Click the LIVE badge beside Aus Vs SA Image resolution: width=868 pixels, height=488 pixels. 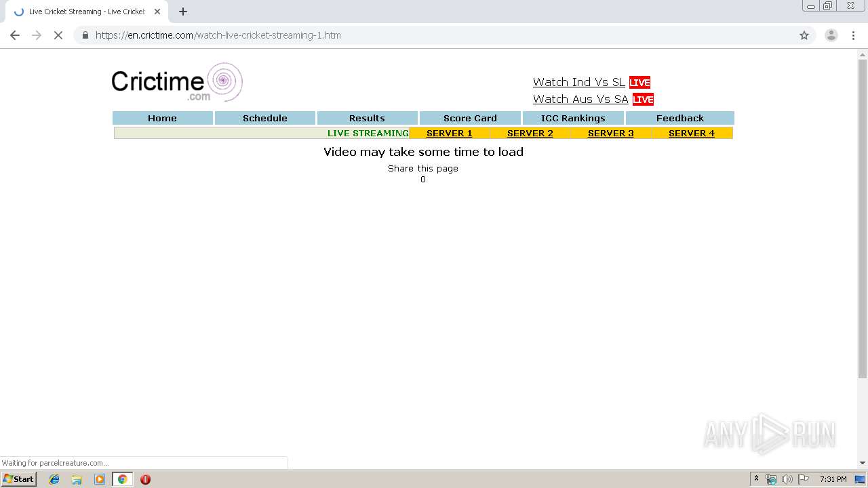(643, 100)
